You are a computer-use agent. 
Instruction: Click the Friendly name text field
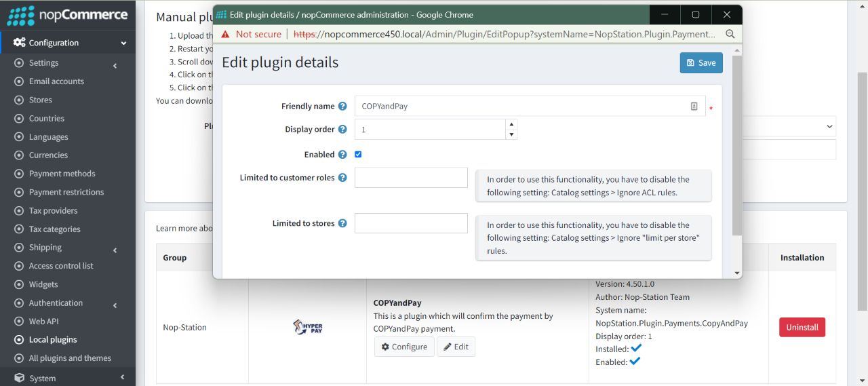tap(530, 107)
